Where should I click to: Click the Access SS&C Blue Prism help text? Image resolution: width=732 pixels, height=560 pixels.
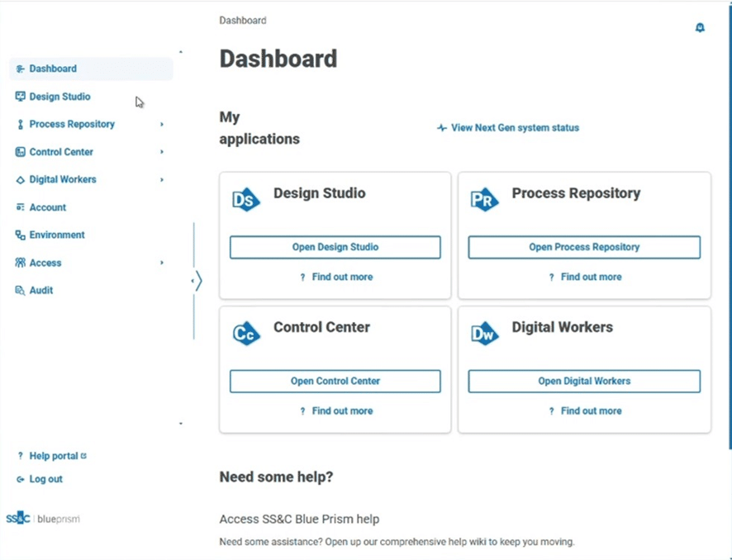click(x=299, y=519)
